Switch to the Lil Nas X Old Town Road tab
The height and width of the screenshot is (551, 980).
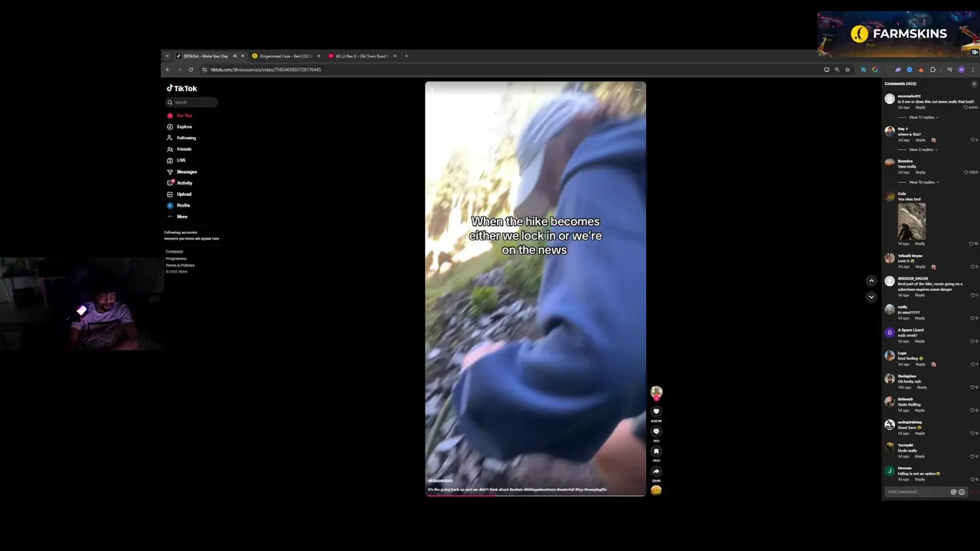[362, 56]
